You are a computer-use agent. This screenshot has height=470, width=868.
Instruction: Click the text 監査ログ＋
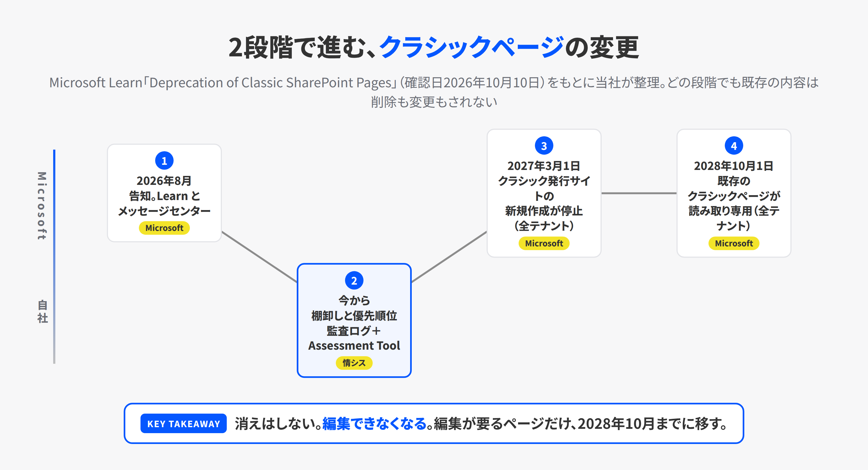354,331
